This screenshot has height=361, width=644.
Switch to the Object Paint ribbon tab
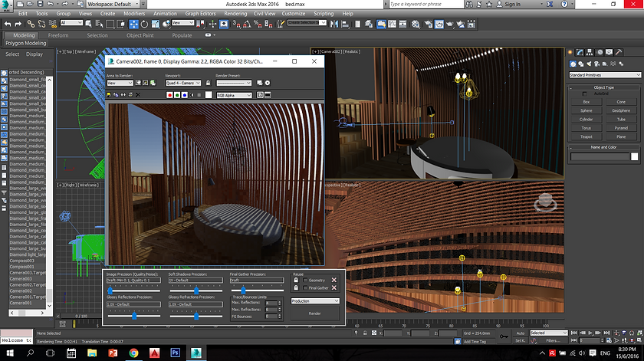[140, 35]
